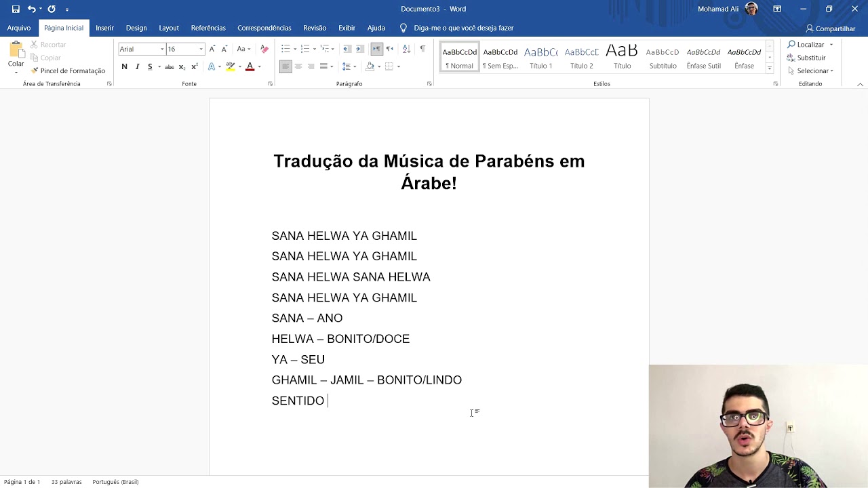Image resolution: width=868 pixels, height=488 pixels.
Task: Open ribbon display options icon
Action: [777, 9]
